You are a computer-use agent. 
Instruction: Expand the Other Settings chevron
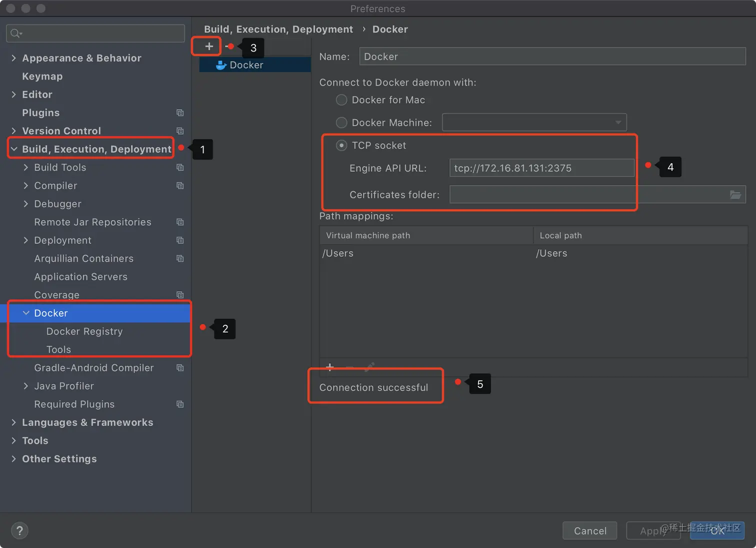pyautogui.click(x=13, y=459)
